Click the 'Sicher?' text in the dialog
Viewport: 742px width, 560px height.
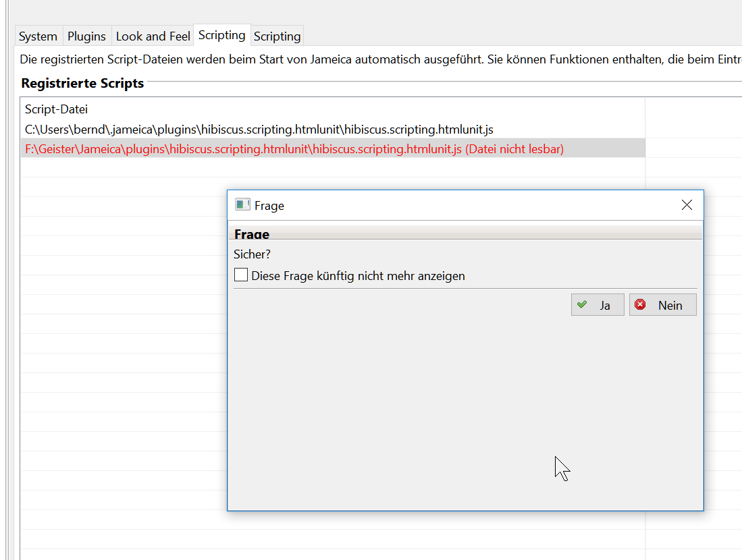coord(252,254)
